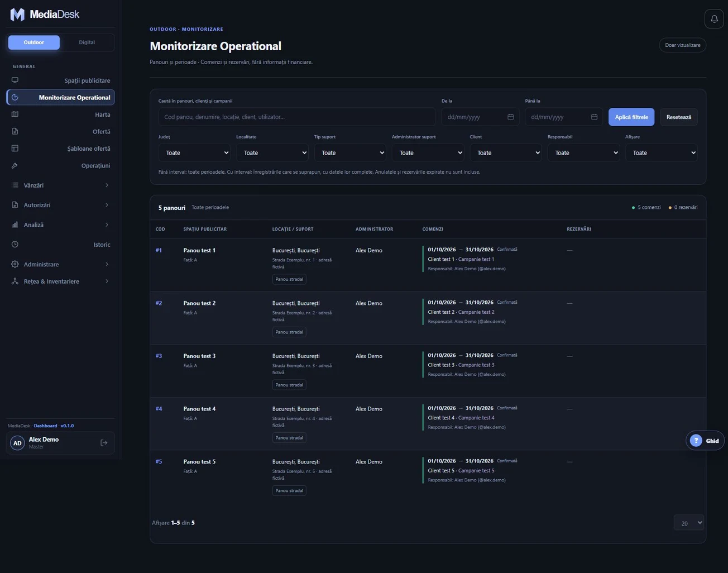The height and width of the screenshot is (573, 728).
Task: Switch to Digital mode
Action: 87,42
